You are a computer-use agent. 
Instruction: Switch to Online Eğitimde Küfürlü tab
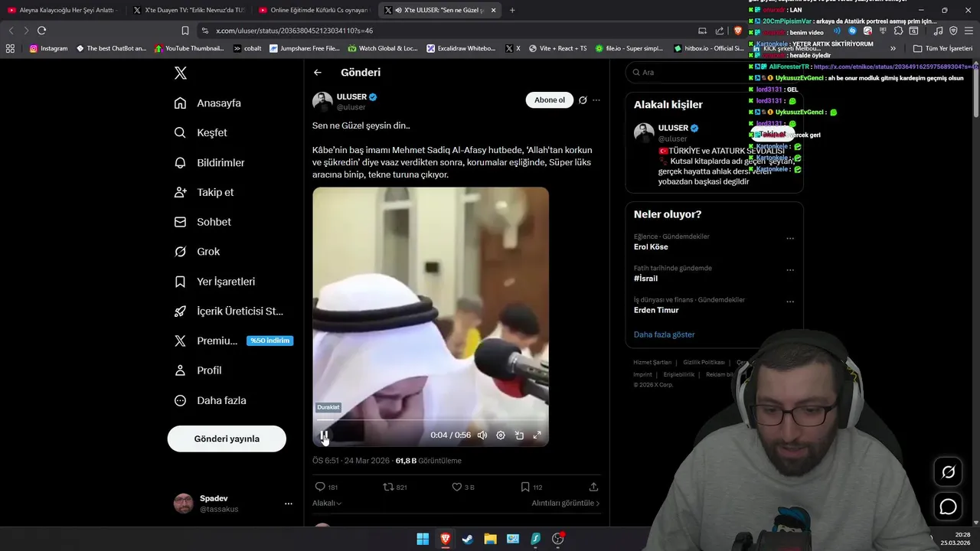click(x=314, y=10)
